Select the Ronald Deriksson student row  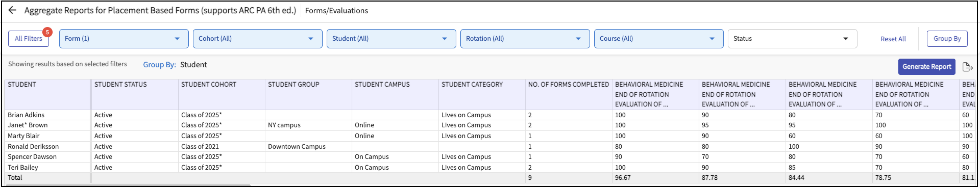tap(33, 146)
